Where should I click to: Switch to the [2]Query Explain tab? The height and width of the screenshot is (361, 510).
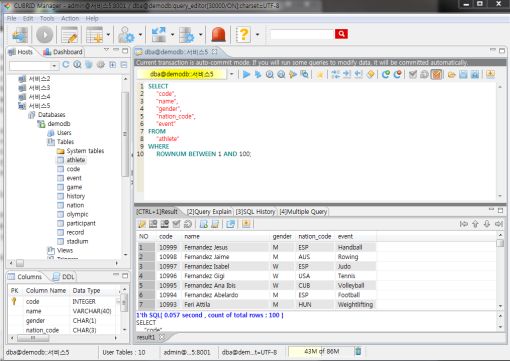click(x=209, y=212)
